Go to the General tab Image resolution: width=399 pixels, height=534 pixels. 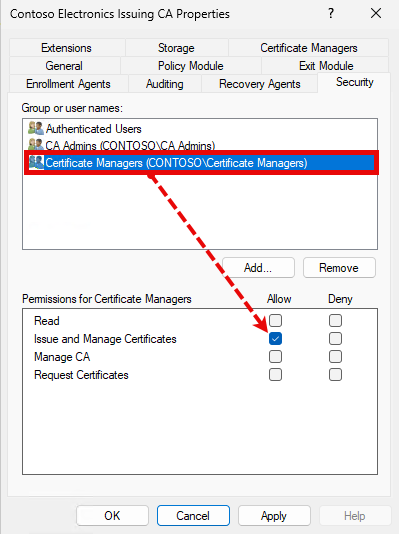[64, 65]
